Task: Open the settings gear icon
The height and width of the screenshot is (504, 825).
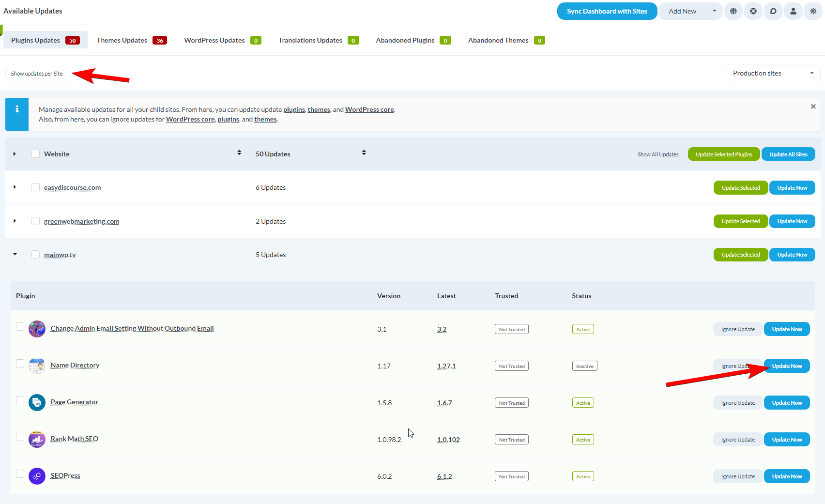Action: pos(812,11)
